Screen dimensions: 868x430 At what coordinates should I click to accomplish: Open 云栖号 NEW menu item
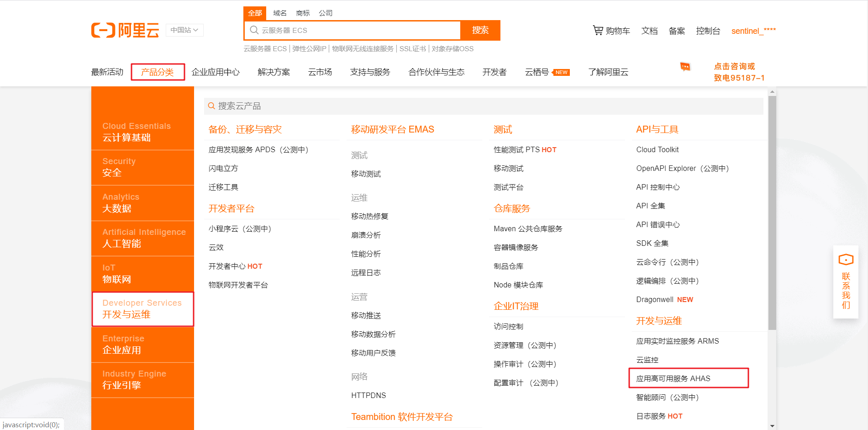coord(547,72)
